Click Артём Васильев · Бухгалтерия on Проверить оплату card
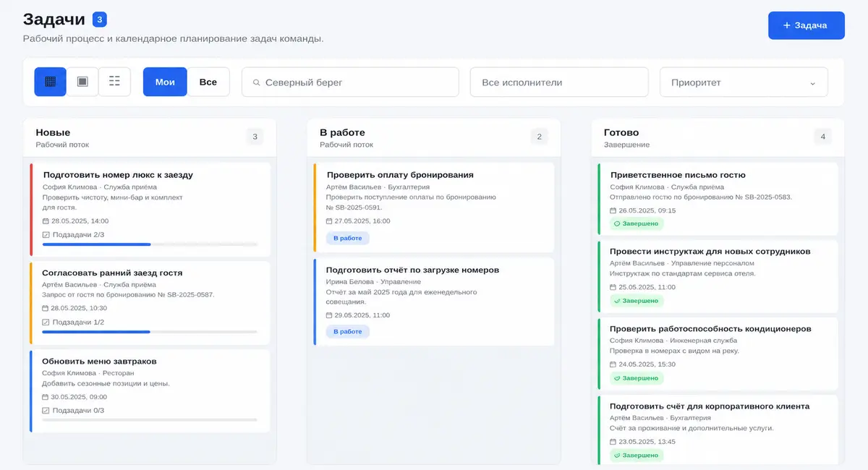Viewport: 868px width, 470px height. tap(378, 187)
